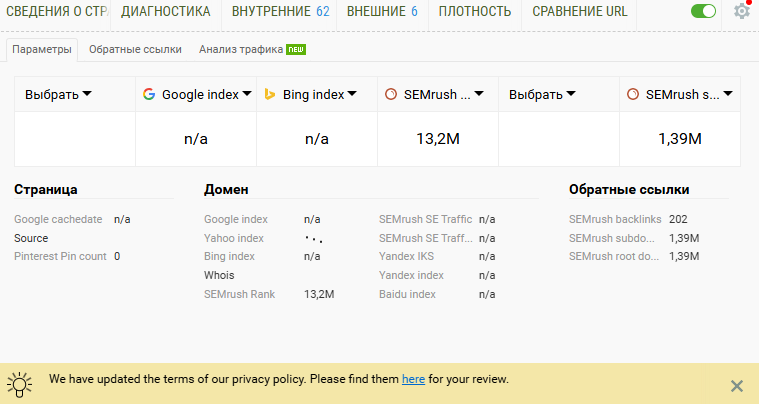Click the Bing logo icon in column header
Screen dimensions: 759x404
(270, 95)
